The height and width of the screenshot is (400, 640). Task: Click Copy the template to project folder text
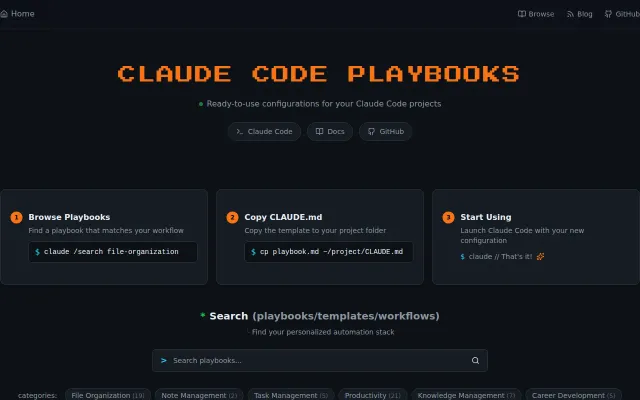point(315,231)
